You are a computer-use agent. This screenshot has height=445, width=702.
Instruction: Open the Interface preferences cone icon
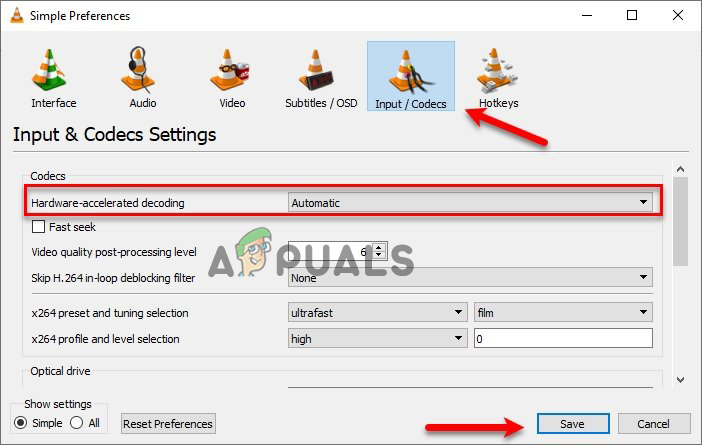49,70
